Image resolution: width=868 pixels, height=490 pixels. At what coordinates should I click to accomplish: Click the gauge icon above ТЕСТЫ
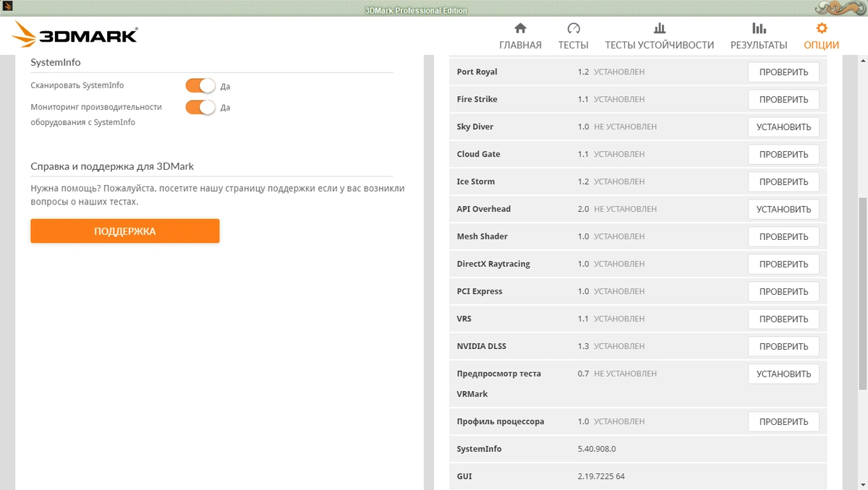[x=574, y=28]
